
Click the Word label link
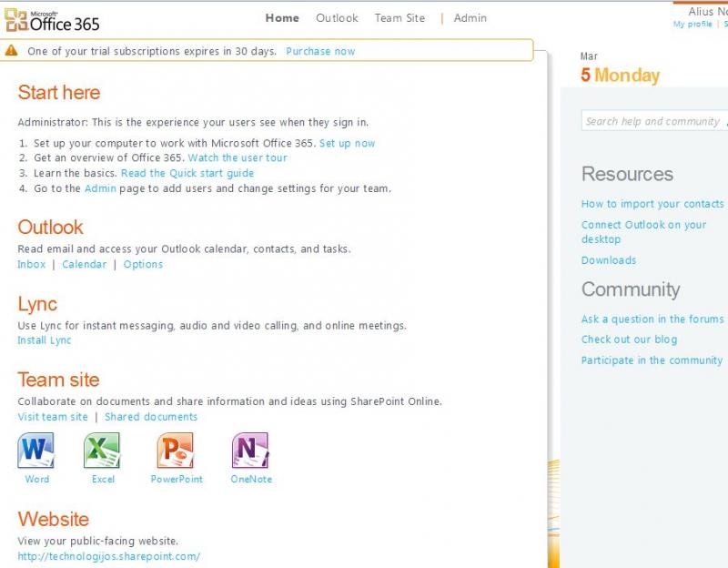point(37,480)
